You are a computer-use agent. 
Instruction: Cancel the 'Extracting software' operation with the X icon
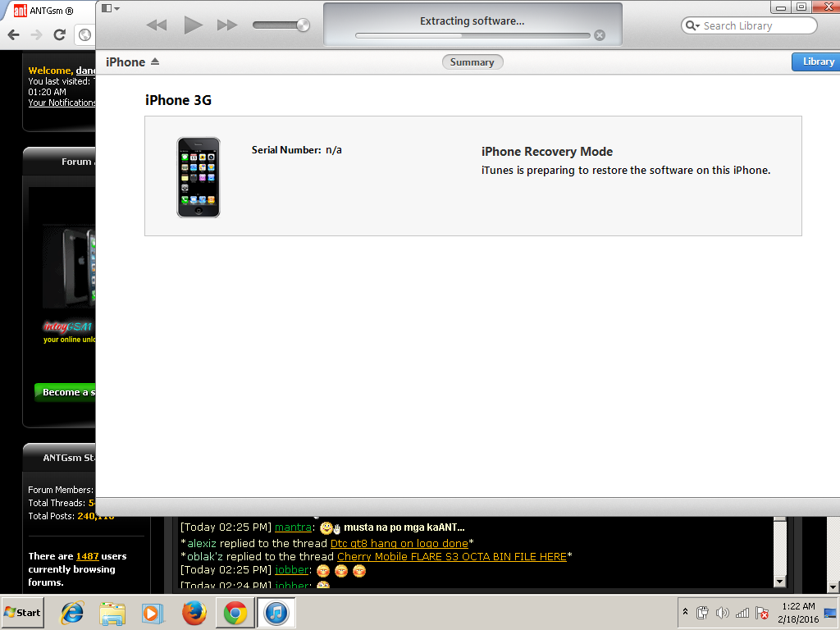pos(600,35)
